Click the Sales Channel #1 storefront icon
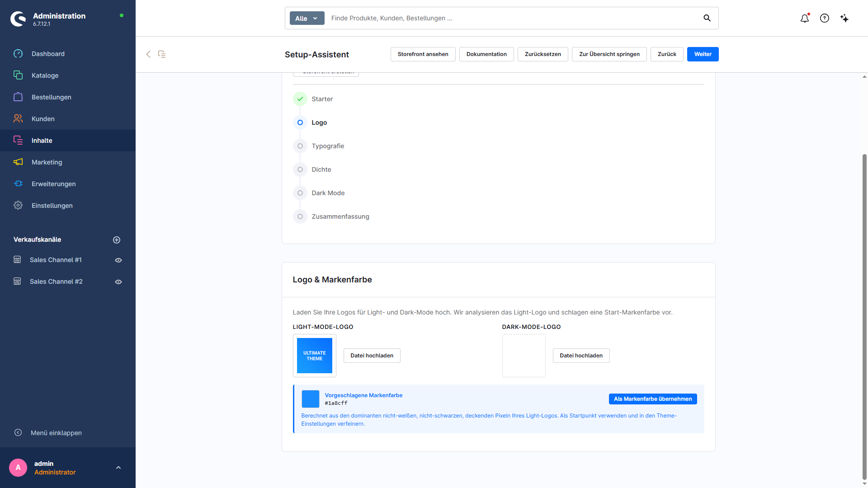868x488 pixels. click(17, 260)
